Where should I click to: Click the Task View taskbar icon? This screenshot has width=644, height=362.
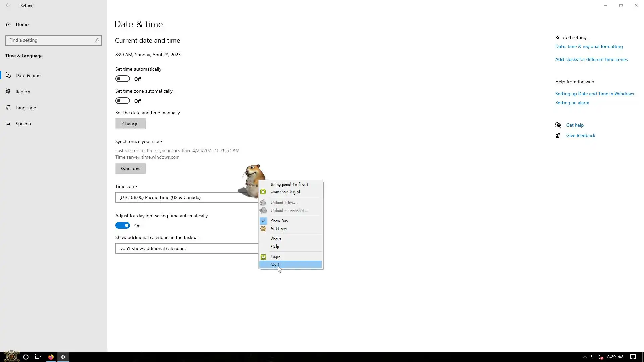[x=38, y=357]
